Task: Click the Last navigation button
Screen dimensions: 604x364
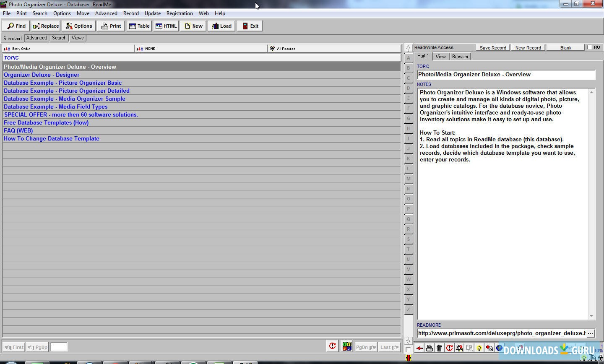Action: [390, 347]
